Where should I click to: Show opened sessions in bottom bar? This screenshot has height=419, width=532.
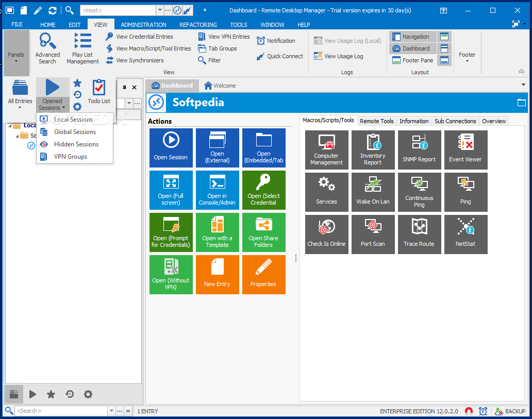click(32, 394)
